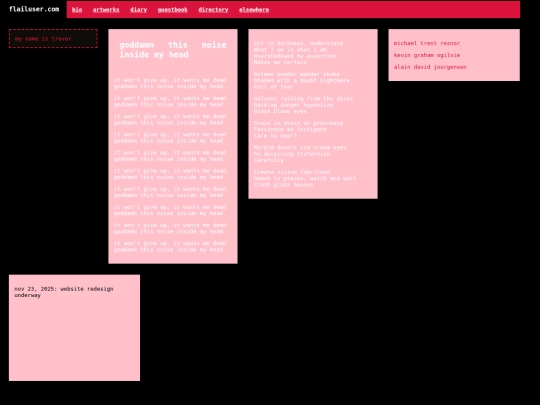This screenshot has height=405, width=540.
Task: Open the directory nav link
Action: (x=213, y=10)
